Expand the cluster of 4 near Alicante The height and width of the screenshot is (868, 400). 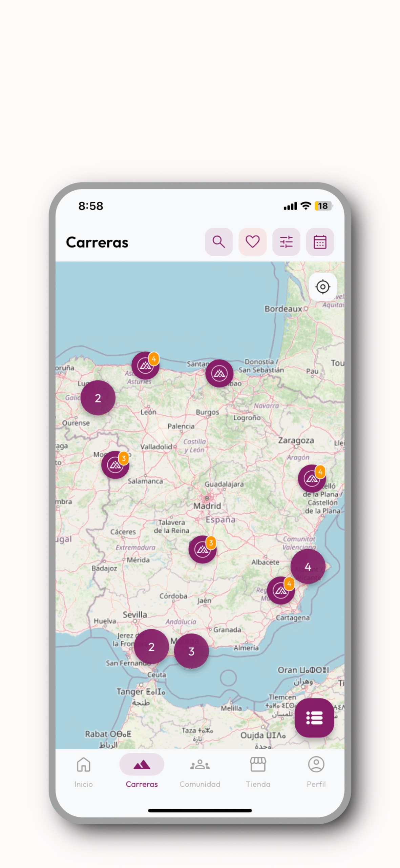click(x=308, y=566)
